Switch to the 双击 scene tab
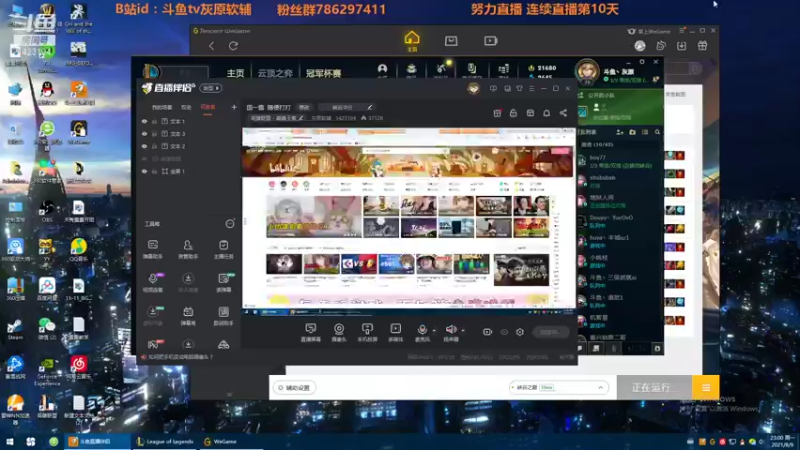 pyautogui.click(x=186, y=107)
